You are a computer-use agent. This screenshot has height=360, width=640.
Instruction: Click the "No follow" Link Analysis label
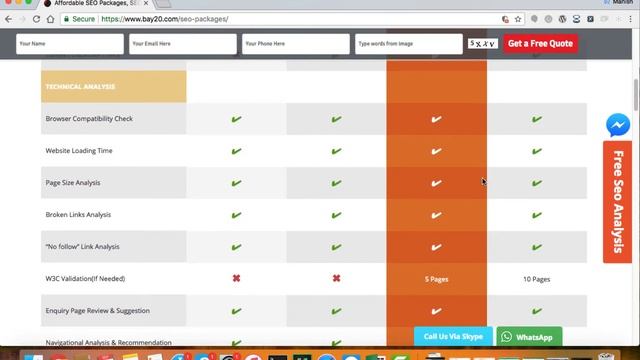pyautogui.click(x=82, y=247)
